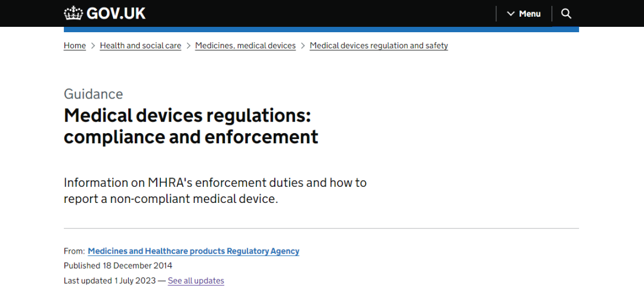
Task: Navigate to Medicines, medical devices breadcrumb
Action: [x=245, y=45]
